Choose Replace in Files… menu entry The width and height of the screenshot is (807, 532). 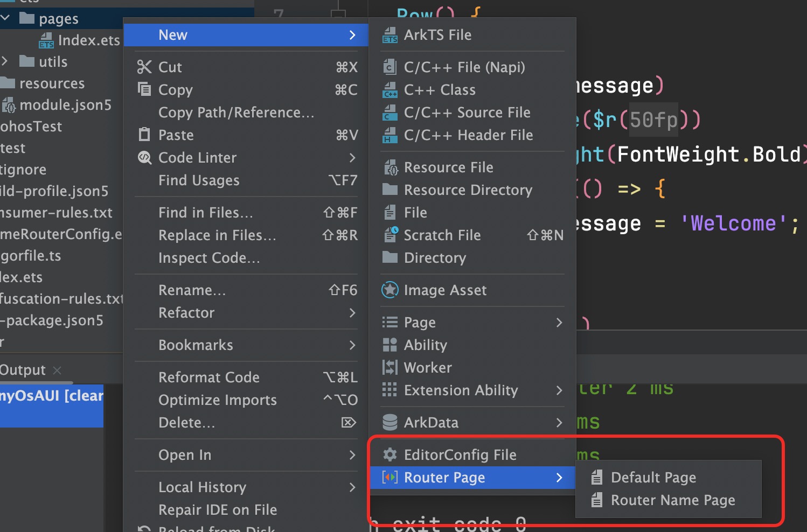pyautogui.click(x=246, y=235)
